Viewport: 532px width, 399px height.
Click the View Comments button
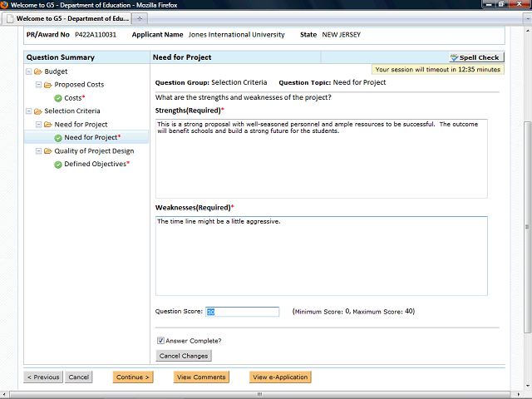[x=201, y=377]
